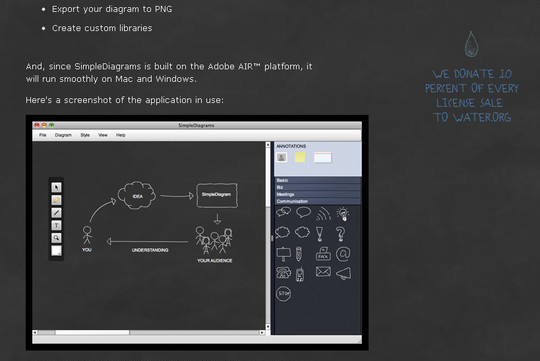Click the horizontal scrollbar left arrow
The height and width of the screenshot is (361, 540).
tap(35, 332)
